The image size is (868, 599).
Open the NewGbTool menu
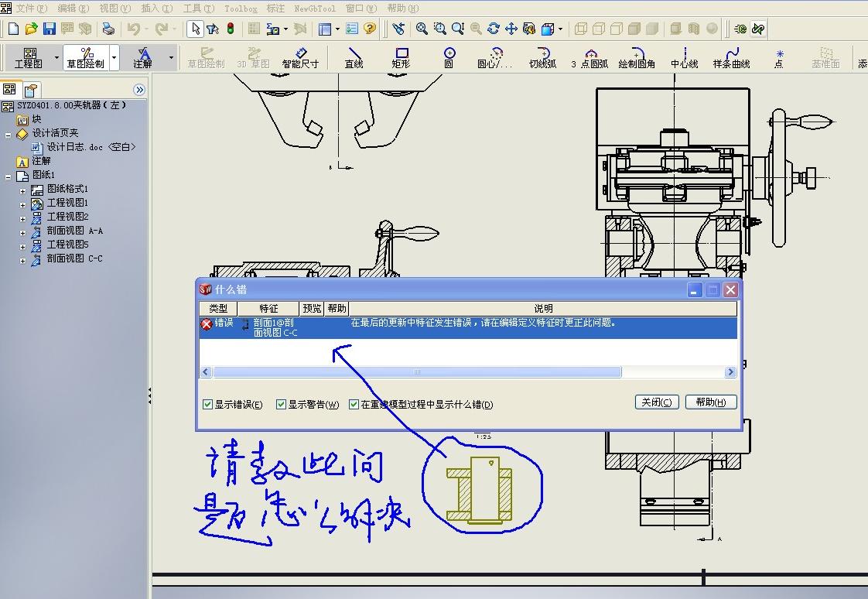point(314,9)
